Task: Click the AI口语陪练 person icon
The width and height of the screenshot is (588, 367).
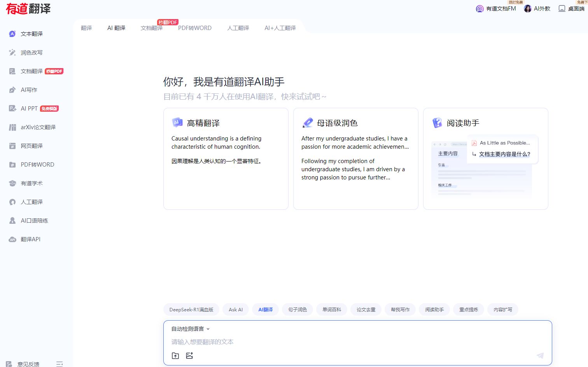Action: [12, 221]
